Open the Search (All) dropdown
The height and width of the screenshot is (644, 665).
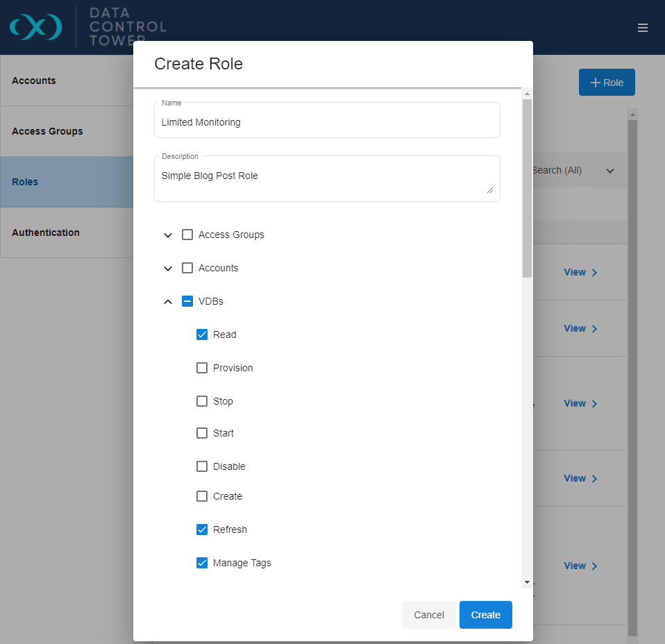609,171
